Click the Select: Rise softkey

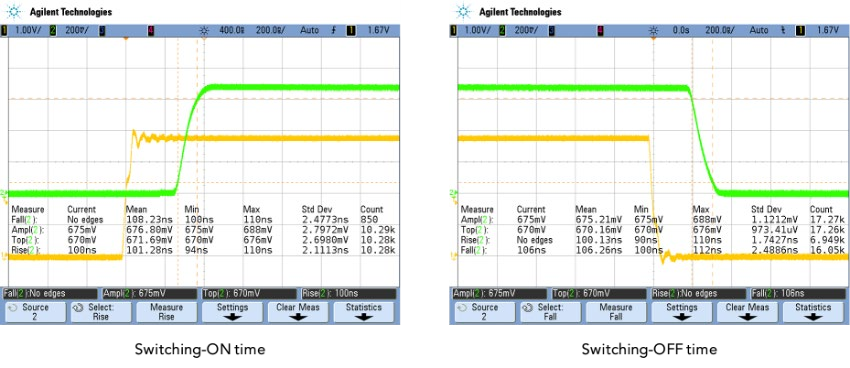(101, 312)
